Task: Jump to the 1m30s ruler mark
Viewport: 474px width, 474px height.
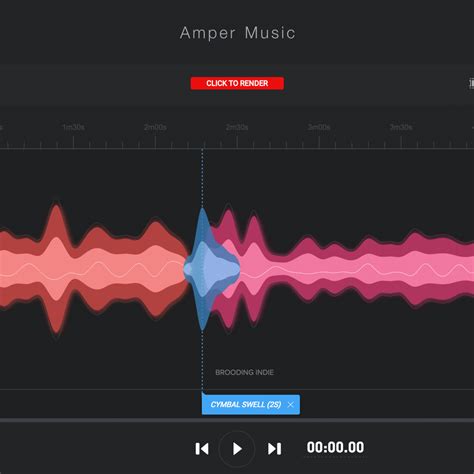Action: (73, 127)
